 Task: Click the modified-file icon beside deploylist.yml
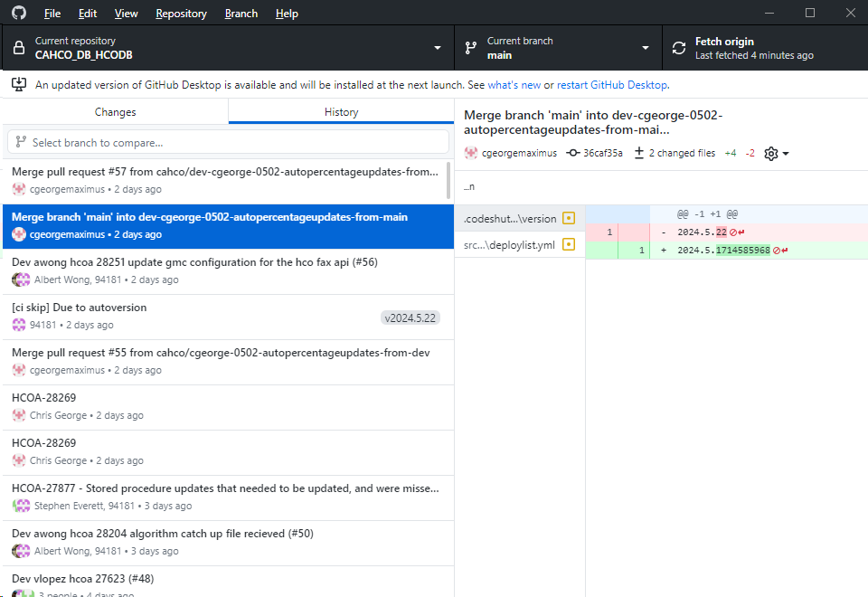click(x=569, y=244)
